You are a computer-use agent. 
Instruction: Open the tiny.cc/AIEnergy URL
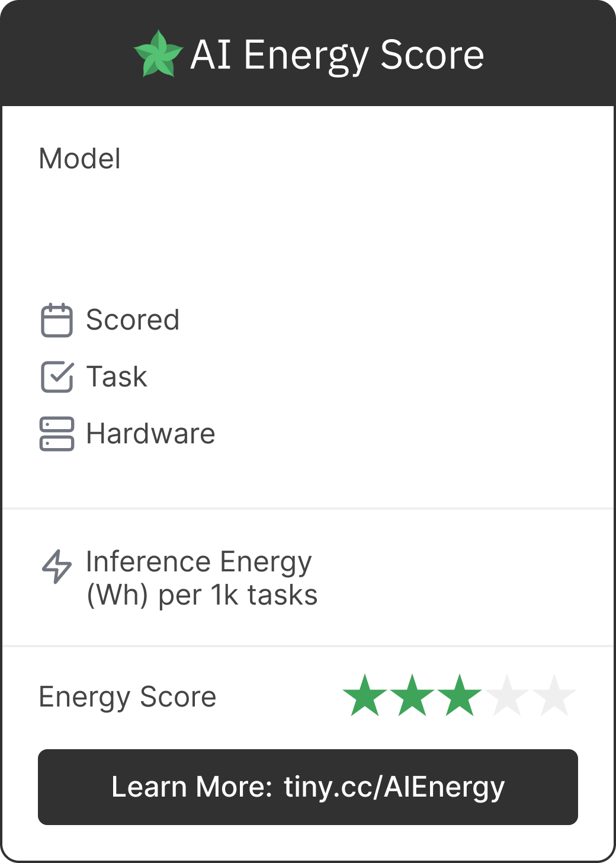point(394,787)
